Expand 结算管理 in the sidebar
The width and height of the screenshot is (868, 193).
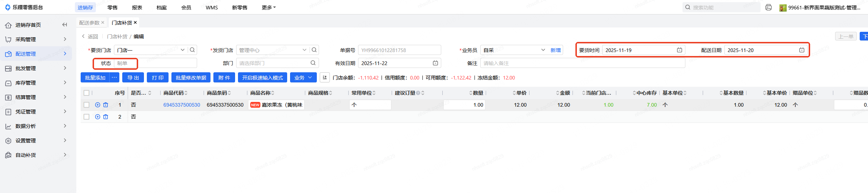65,97
